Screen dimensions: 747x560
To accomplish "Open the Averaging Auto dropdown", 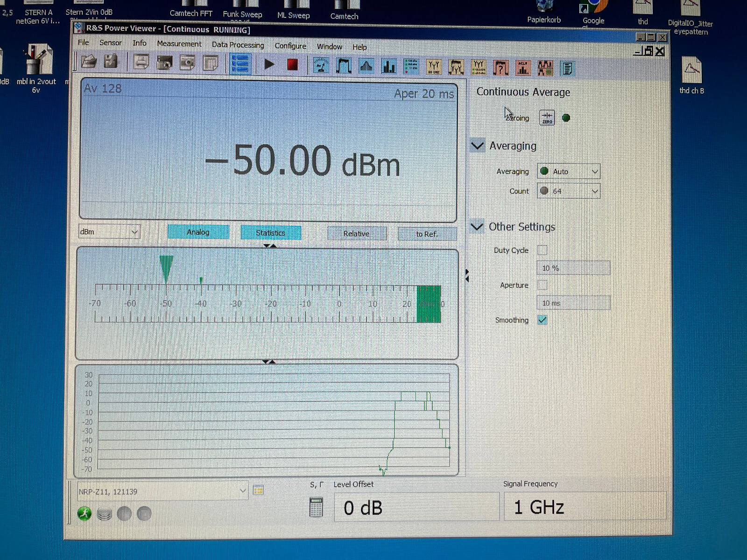I will tap(569, 171).
